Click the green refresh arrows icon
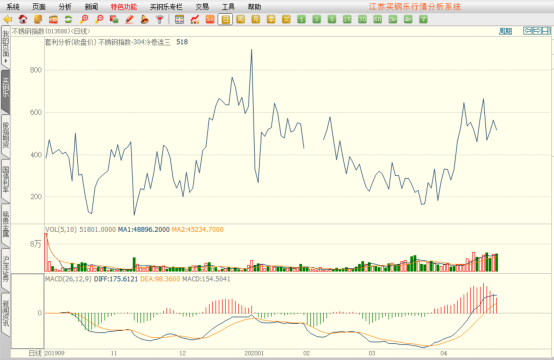554x361 pixels. [69, 19]
